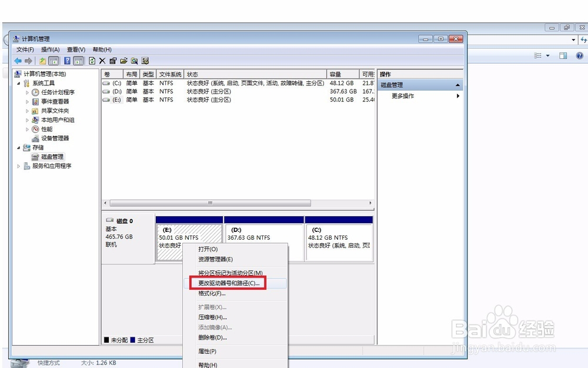Expand the 服务和应用程序 node arrow
588x368 pixels.
tap(19, 166)
